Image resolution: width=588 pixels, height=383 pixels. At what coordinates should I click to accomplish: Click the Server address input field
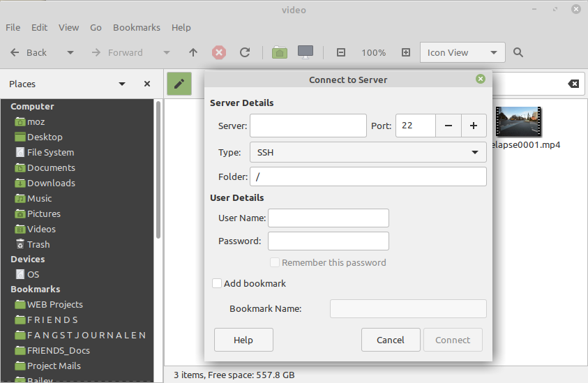pyautogui.click(x=308, y=126)
